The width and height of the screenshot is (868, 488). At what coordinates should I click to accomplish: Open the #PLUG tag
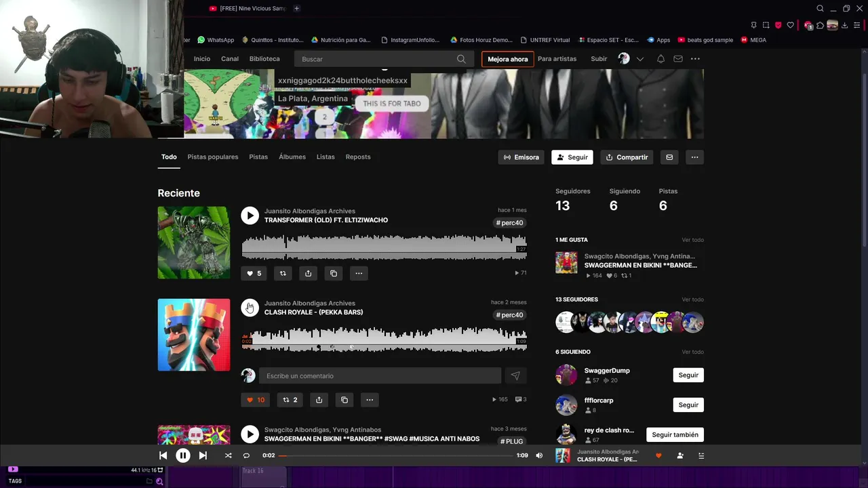click(x=512, y=441)
